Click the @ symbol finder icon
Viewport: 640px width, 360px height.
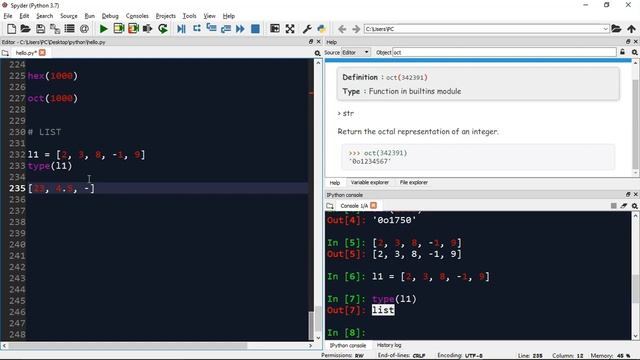(x=84, y=29)
